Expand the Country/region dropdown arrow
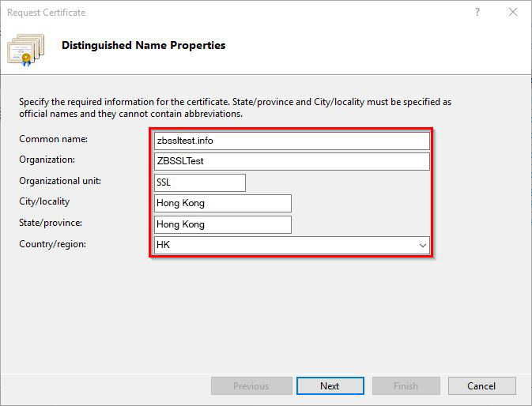The height and width of the screenshot is (406, 532). [x=421, y=246]
